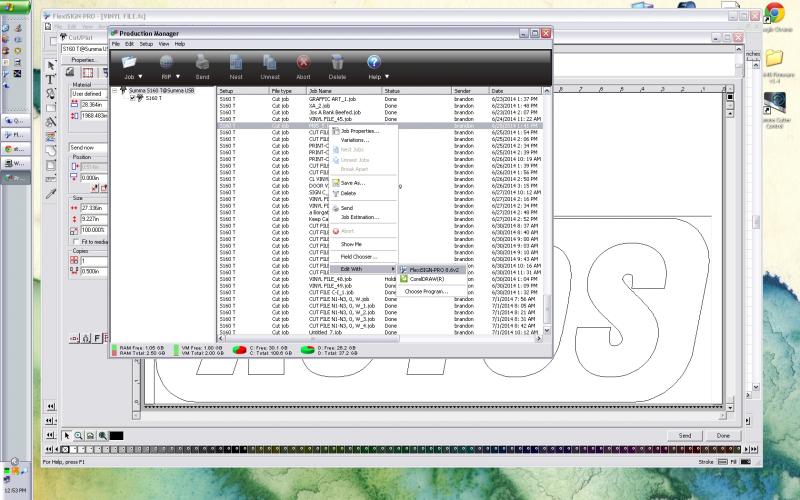Click the Stroke swatch in the status bar
800x500 pixels.
(x=722, y=462)
